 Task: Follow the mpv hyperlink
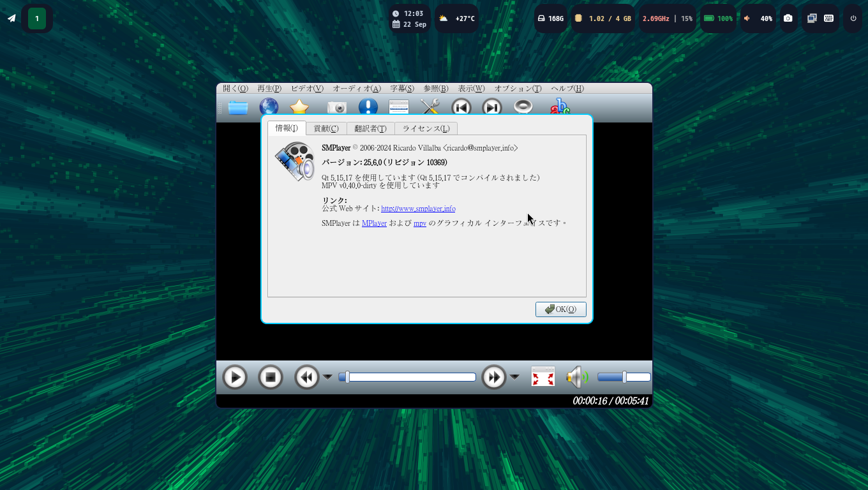[420, 223]
